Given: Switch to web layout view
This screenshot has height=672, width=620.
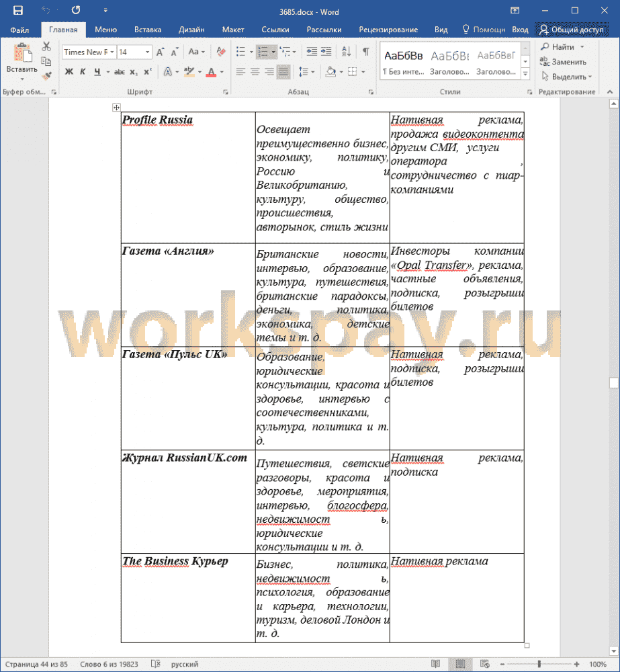Looking at the screenshot, I should [x=484, y=664].
